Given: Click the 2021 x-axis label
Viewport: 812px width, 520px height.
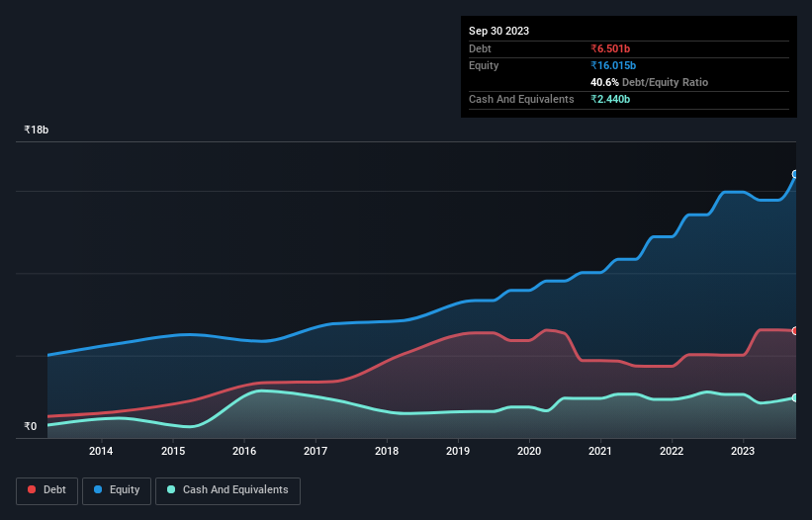Looking at the screenshot, I should [600, 451].
